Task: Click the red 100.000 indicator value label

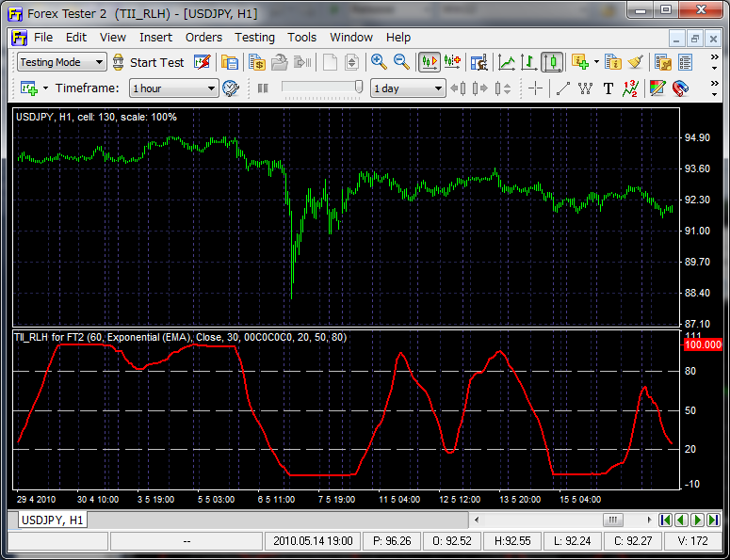Action: tap(703, 344)
